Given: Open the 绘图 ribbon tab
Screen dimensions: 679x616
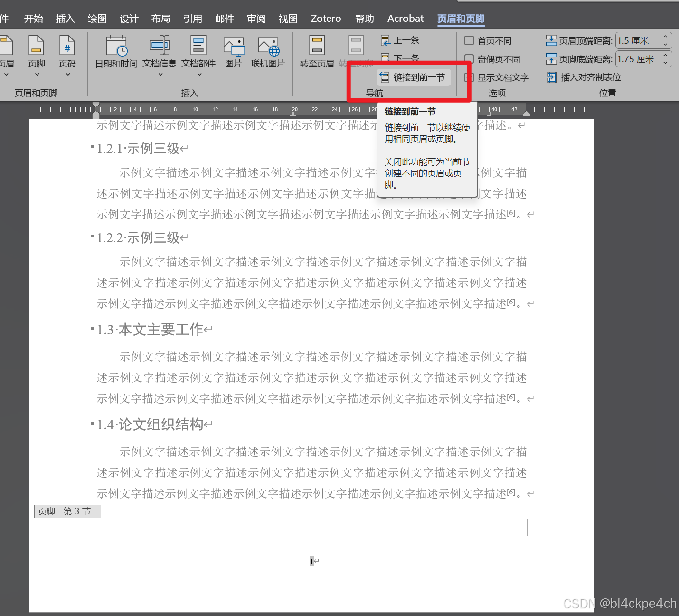Looking at the screenshot, I should coord(97,19).
